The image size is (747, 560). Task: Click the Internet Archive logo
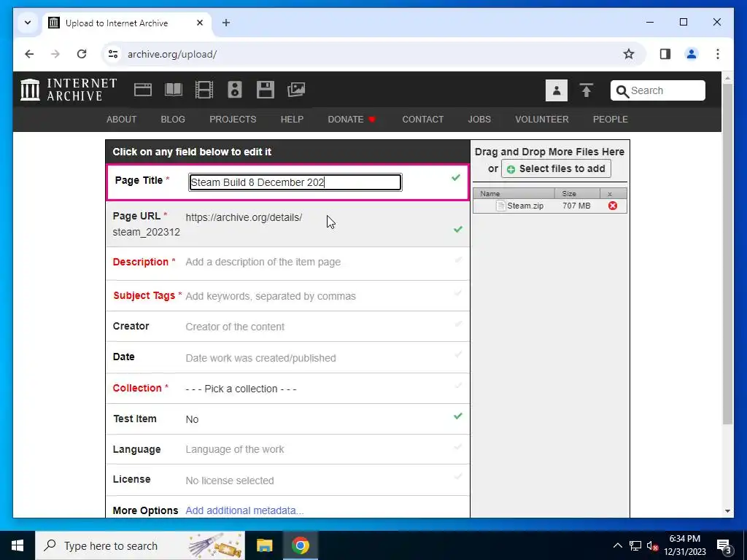(69, 90)
